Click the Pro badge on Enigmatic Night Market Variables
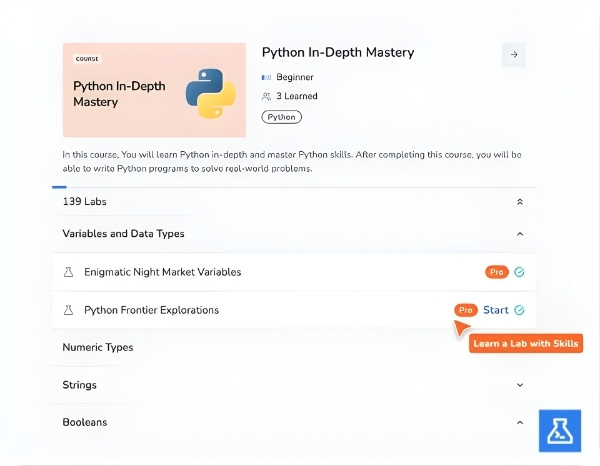This screenshot has width=600, height=466. click(496, 272)
